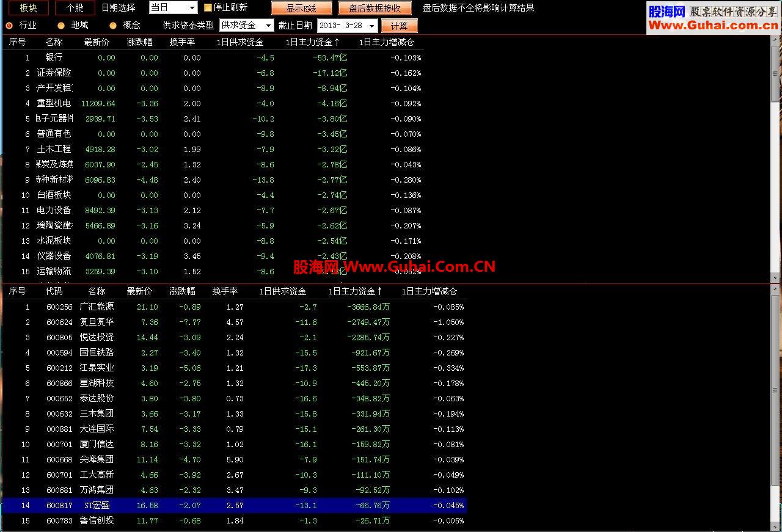The width and height of the screenshot is (782, 532).
Task: Click stock code 600256
Action: click(59, 307)
